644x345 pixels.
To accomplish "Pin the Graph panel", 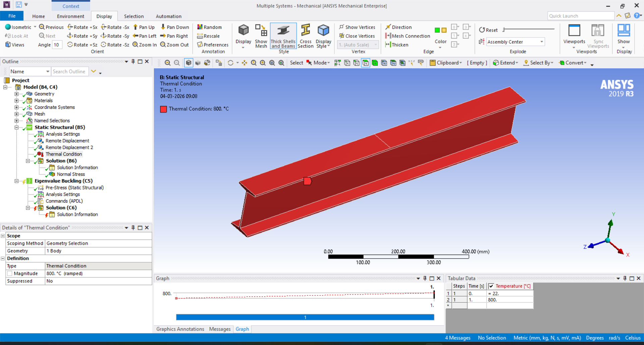I will [425, 278].
